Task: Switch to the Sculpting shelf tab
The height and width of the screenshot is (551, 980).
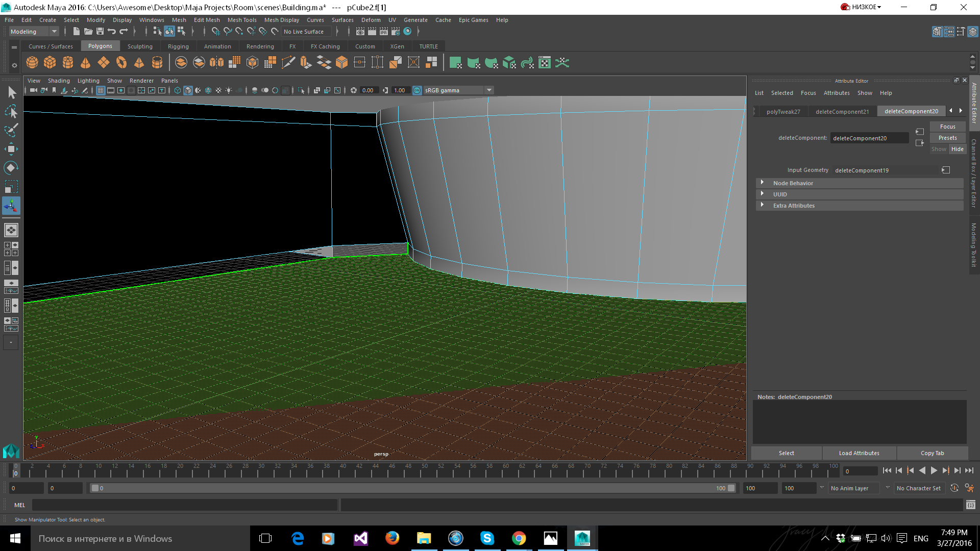Action: (140, 46)
